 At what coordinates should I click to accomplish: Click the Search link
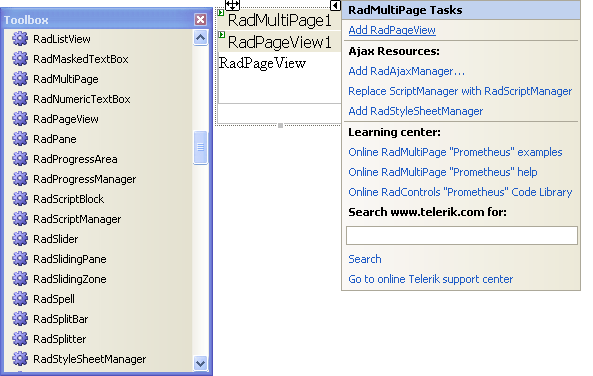[x=365, y=259]
